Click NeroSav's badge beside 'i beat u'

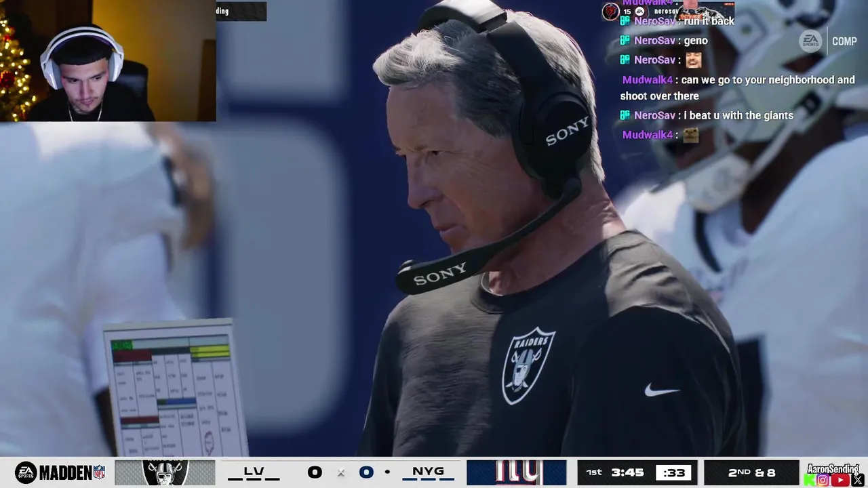[x=625, y=116]
